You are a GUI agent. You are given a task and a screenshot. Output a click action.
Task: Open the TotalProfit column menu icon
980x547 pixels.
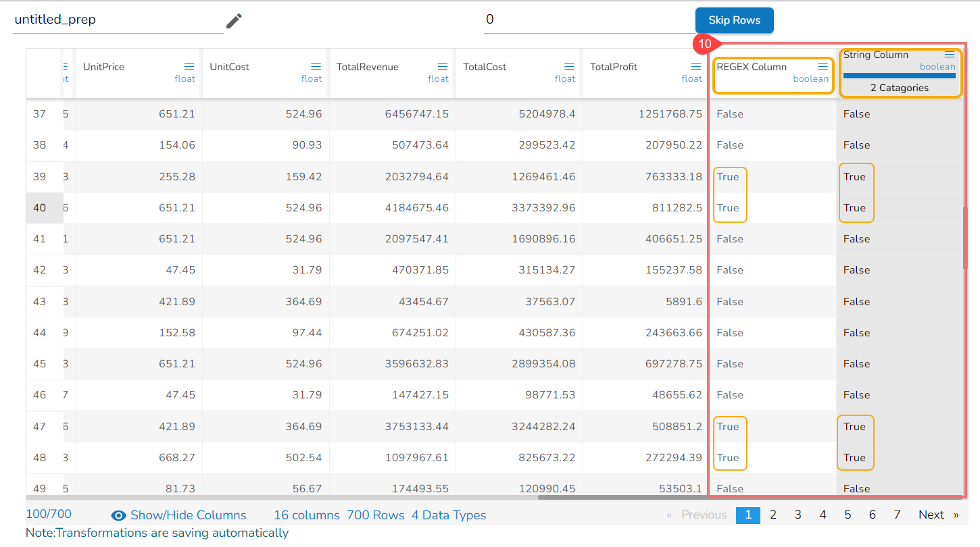695,66
